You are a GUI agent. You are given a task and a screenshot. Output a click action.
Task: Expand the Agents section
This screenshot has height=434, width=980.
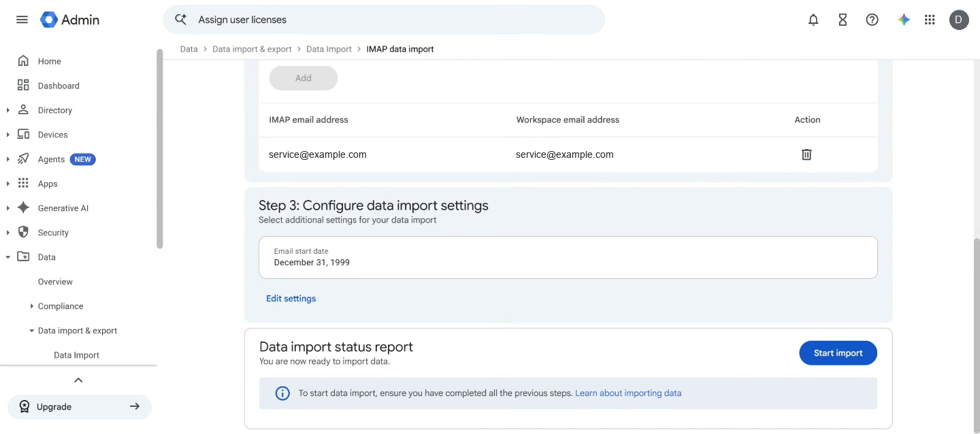[7, 159]
